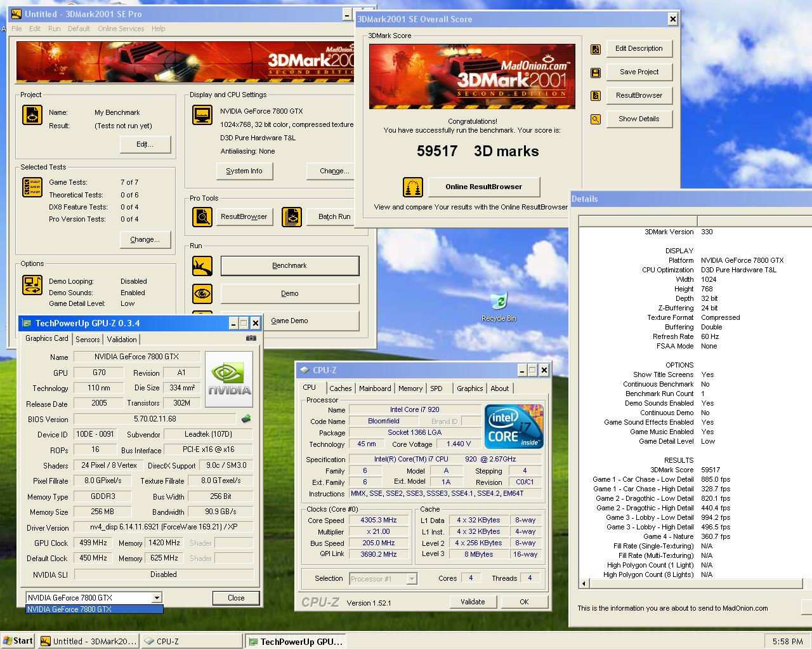Click the NVIDIA SLI field in GPU-Z
The height and width of the screenshot is (650, 812).
[164, 575]
